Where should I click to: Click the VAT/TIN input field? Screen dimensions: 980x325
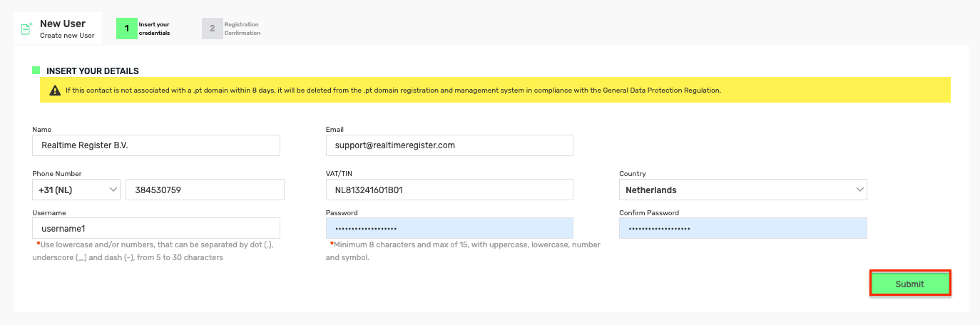coord(449,190)
